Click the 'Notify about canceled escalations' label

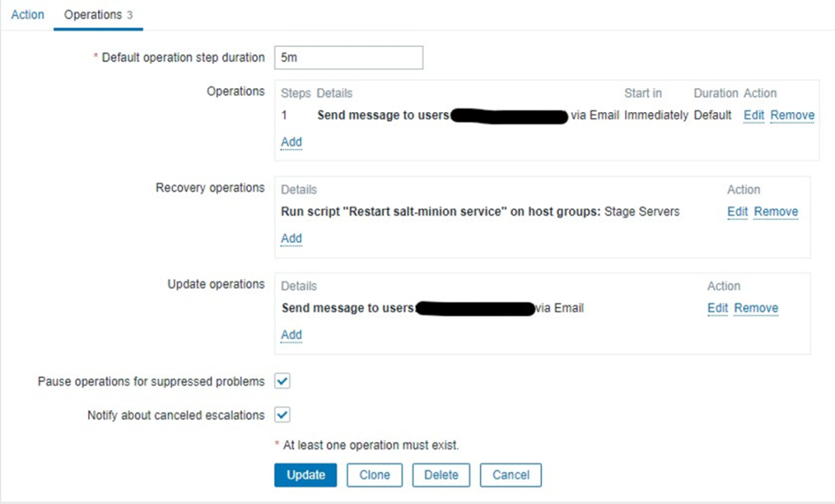tap(176, 415)
